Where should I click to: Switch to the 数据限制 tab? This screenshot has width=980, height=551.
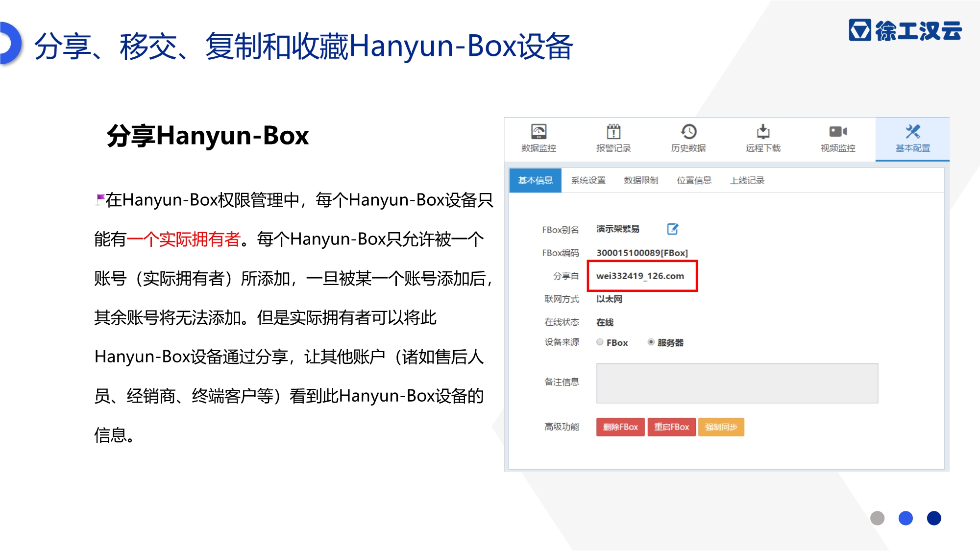641,180
